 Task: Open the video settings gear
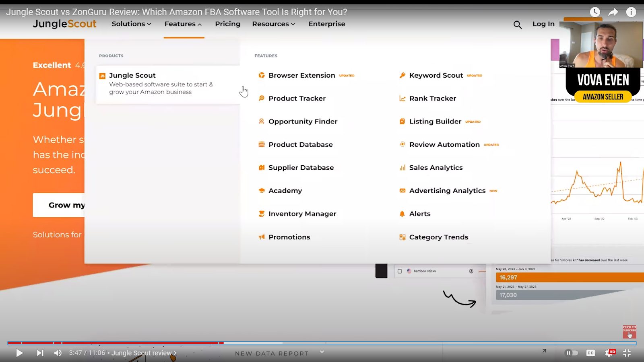click(x=609, y=353)
